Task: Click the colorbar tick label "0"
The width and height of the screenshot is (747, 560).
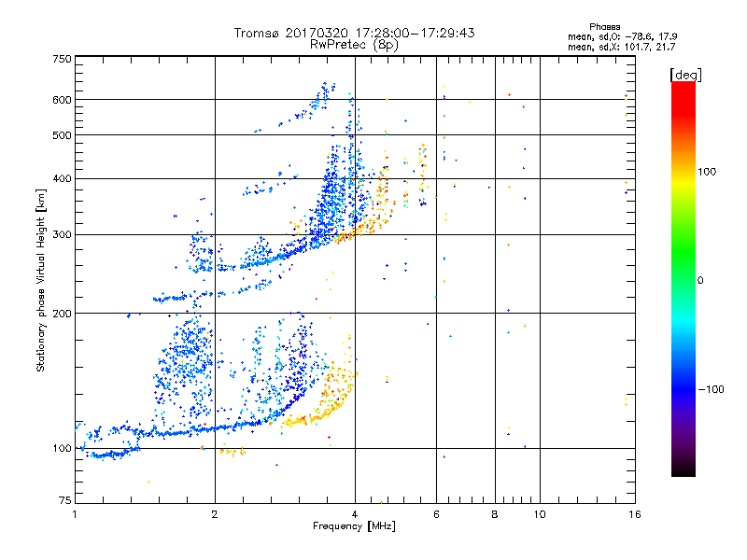Action: (700, 281)
